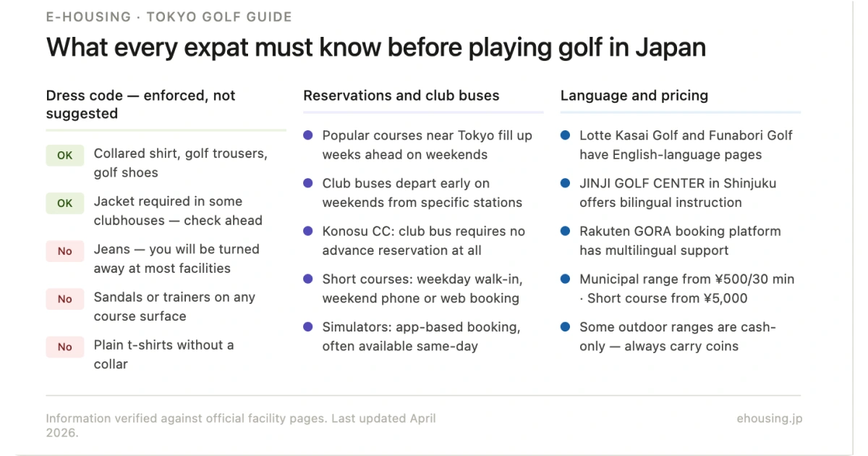Click the blue bullet beside Rakuten GORA
868x456 pixels.
(566, 232)
